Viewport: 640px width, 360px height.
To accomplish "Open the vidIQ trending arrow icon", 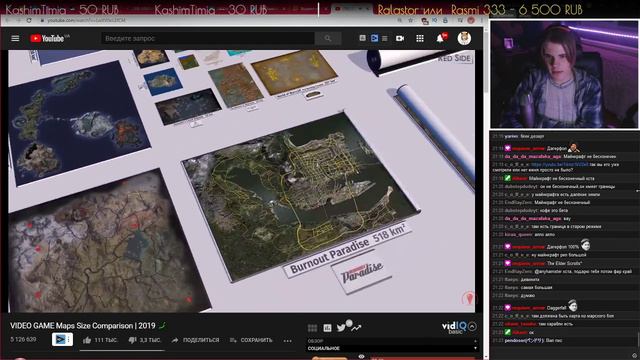I will (x=356, y=328).
